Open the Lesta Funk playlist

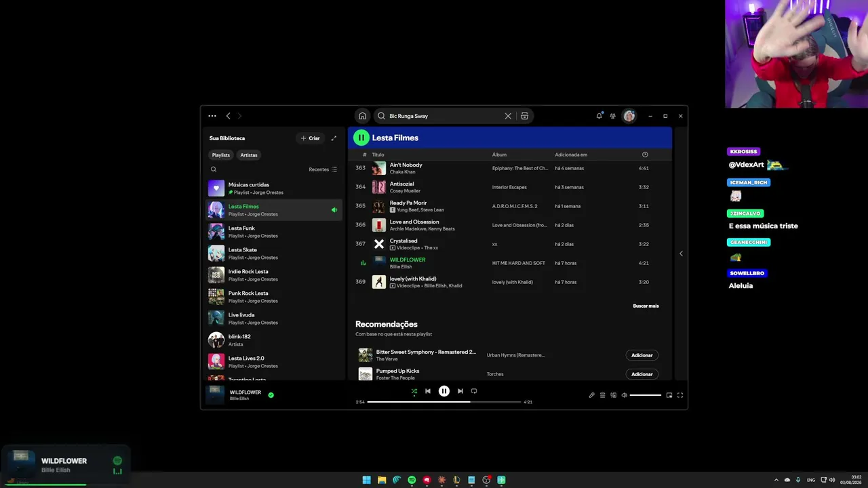pos(274,232)
